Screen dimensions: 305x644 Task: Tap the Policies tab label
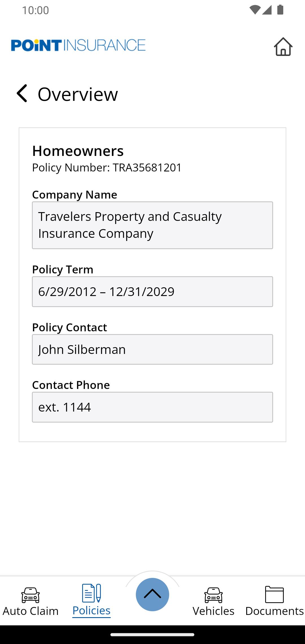tap(91, 611)
